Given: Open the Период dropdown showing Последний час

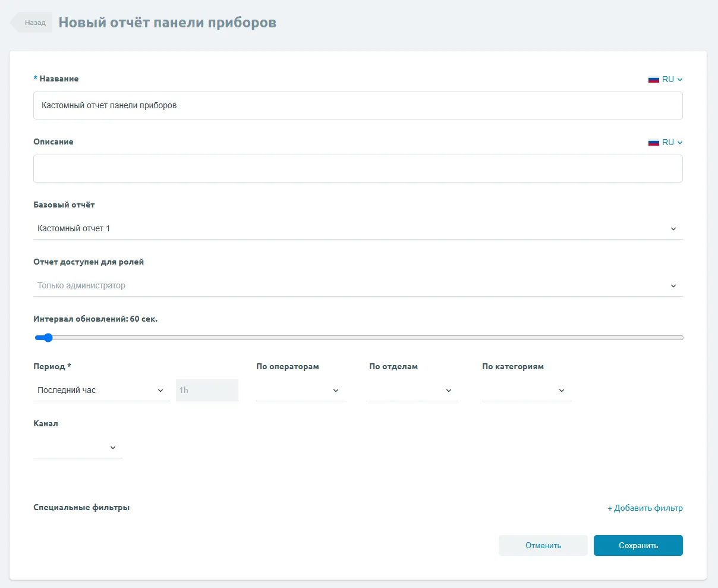Looking at the screenshot, I should (x=100, y=391).
